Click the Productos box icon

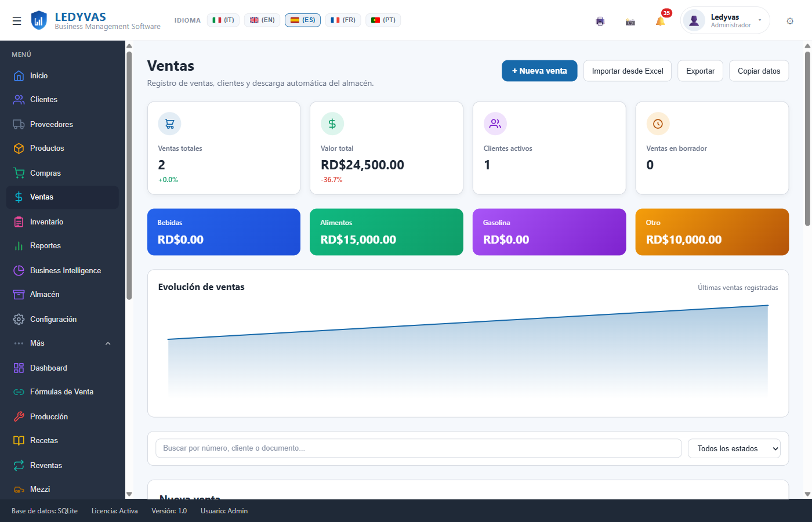tap(19, 148)
